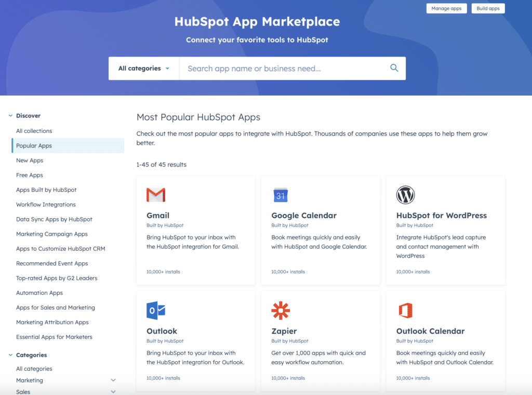Open Apps Built by HubSpot
Image resolution: width=532 pixels, height=395 pixels.
[x=46, y=190]
